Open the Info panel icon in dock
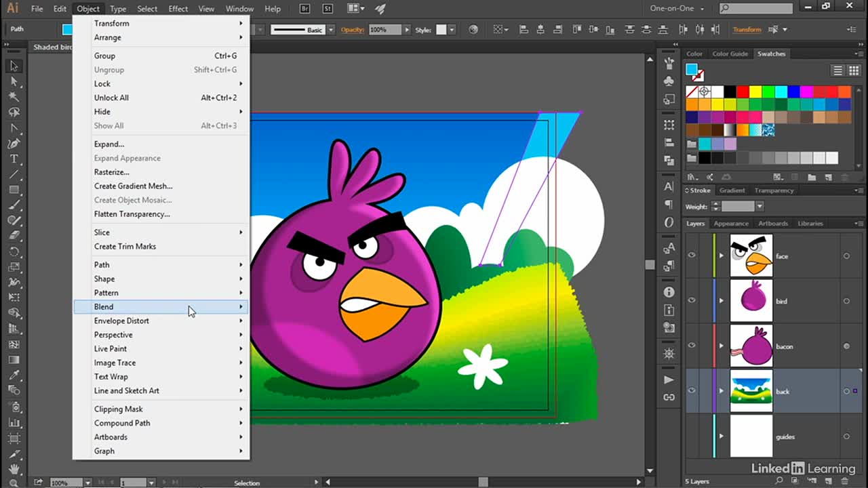This screenshot has width=868, height=488. [669, 292]
